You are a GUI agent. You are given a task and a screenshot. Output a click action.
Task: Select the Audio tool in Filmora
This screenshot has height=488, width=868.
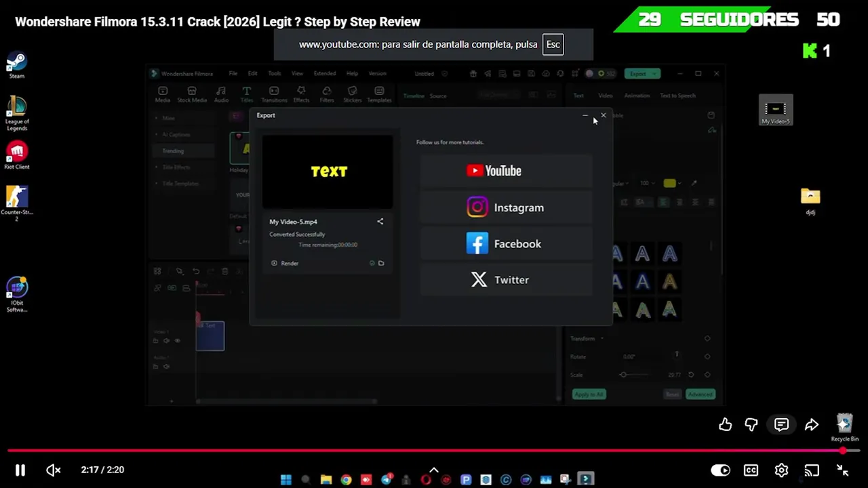pyautogui.click(x=221, y=94)
